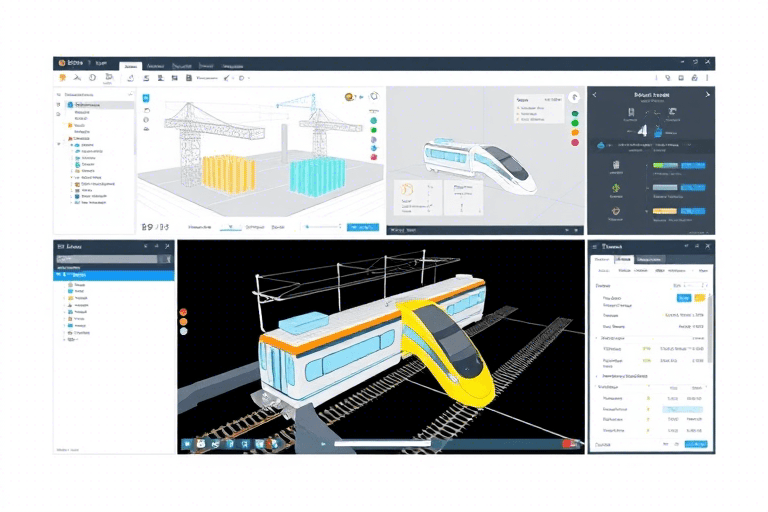Click the round arrow button in train preview
Screen dimensions: 768x512
574,98
